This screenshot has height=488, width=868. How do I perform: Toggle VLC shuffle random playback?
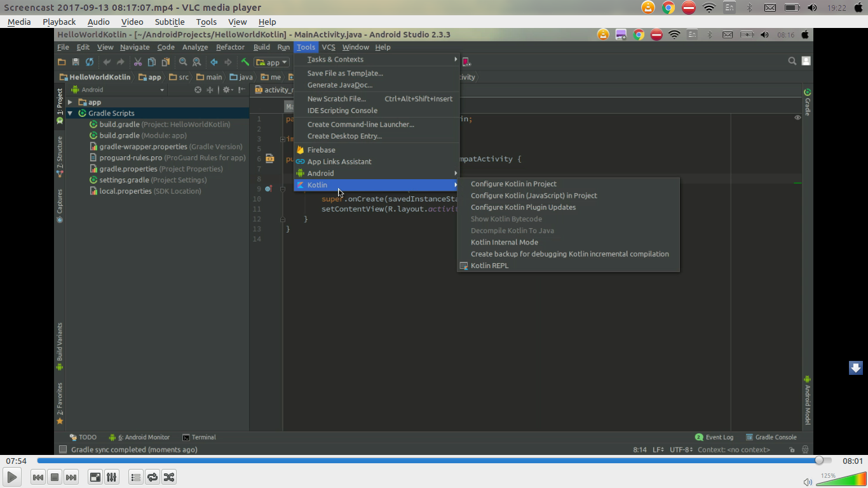tap(169, 477)
